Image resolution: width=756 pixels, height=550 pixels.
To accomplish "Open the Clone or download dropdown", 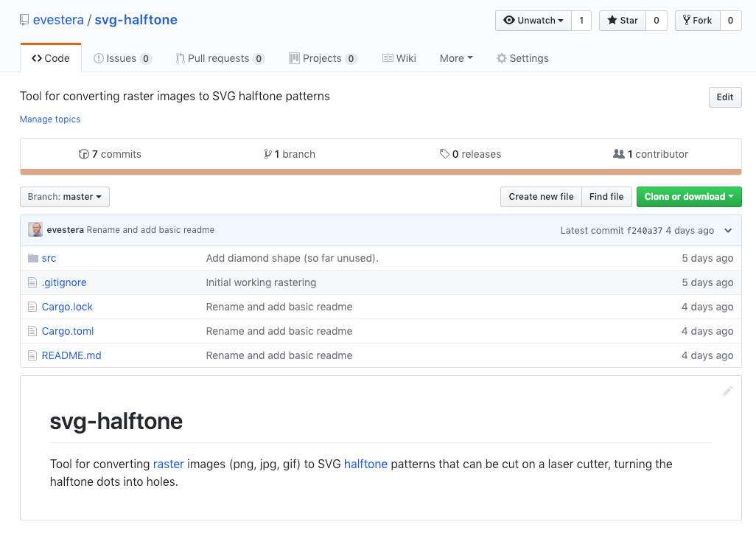I will point(689,197).
